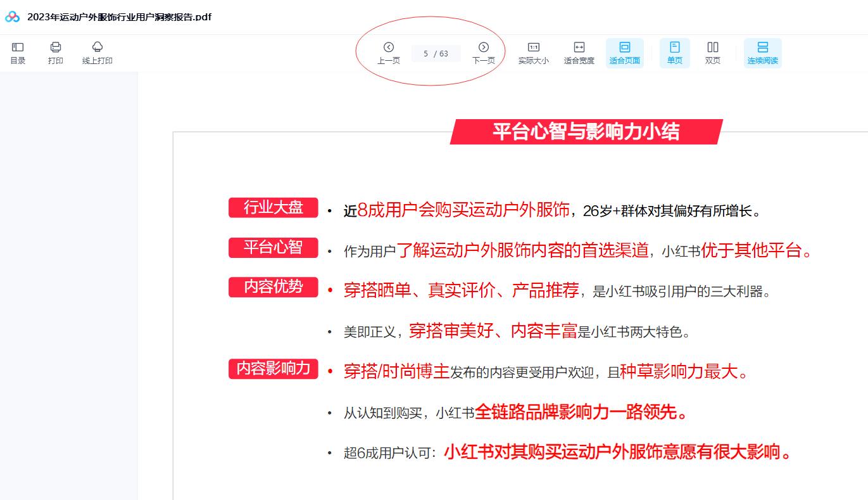Click the 内容影响力 red tag
This screenshot has height=500, width=868.
coord(273,368)
